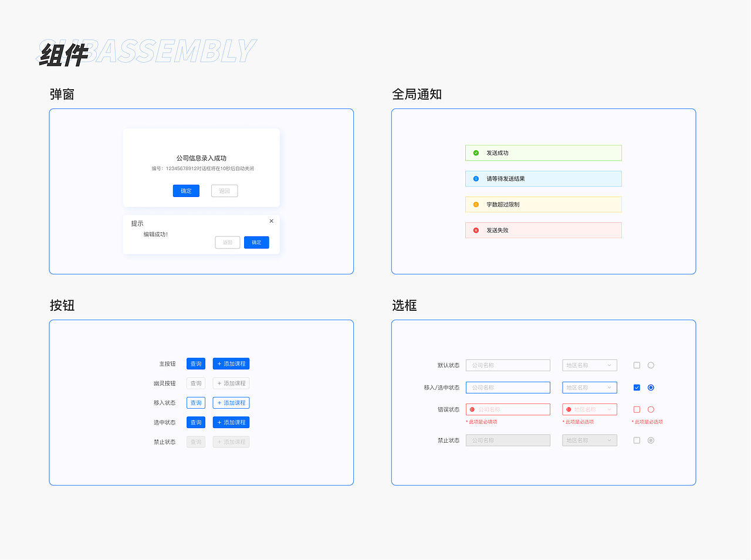Click the 编辑成功! message text
Viewport: 751px width, 560px height.
155,235
